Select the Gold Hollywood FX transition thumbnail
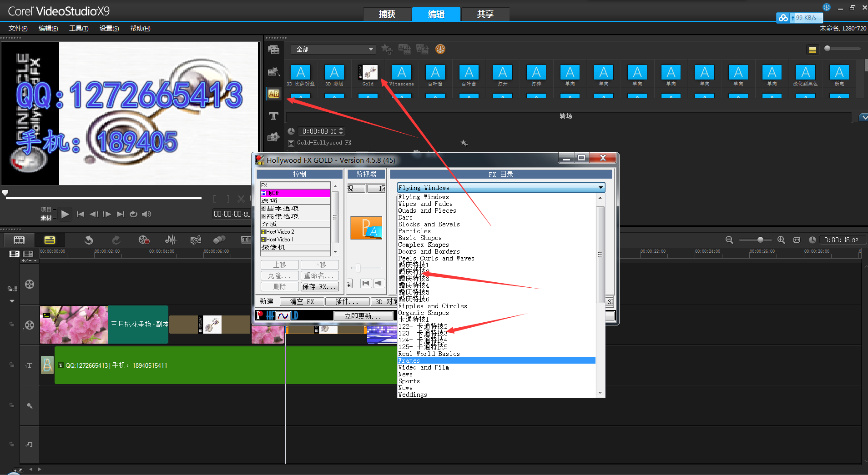This screenshot has width=868, height=475. 368,72
